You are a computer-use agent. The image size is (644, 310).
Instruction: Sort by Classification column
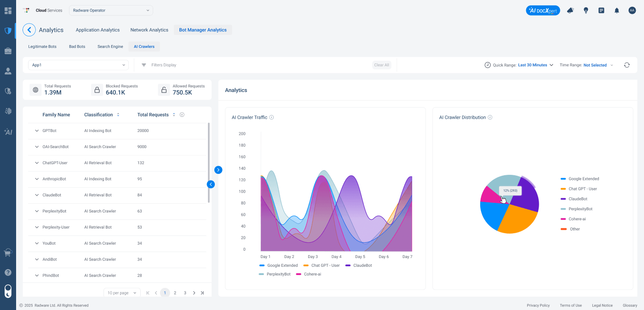point(118,115)
